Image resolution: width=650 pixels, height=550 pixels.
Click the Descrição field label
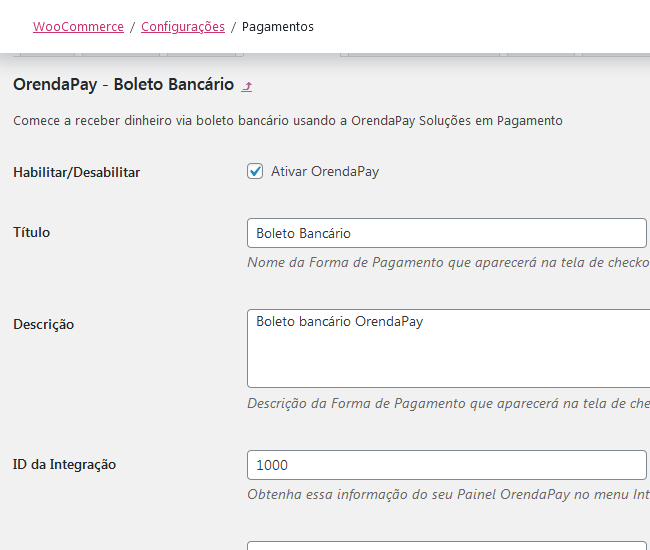tap(43, 324)
